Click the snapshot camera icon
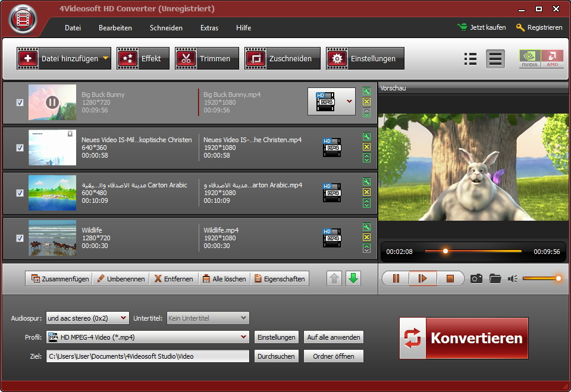571x392 pixels. point(476,278)
